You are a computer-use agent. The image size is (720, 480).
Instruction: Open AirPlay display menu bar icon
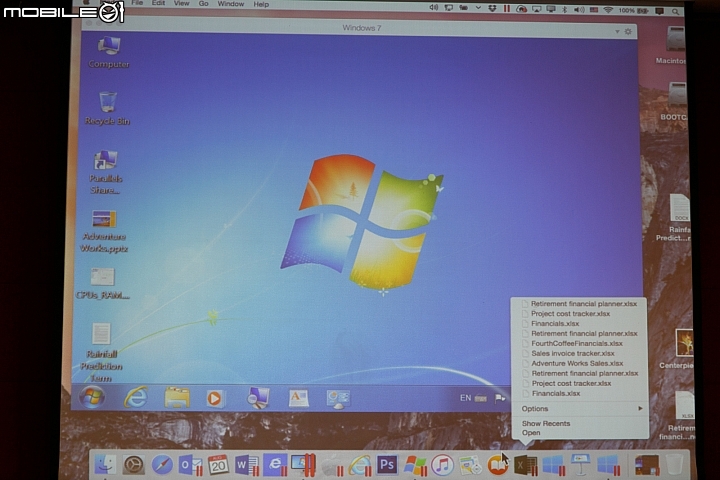click(x=536, y=9)
